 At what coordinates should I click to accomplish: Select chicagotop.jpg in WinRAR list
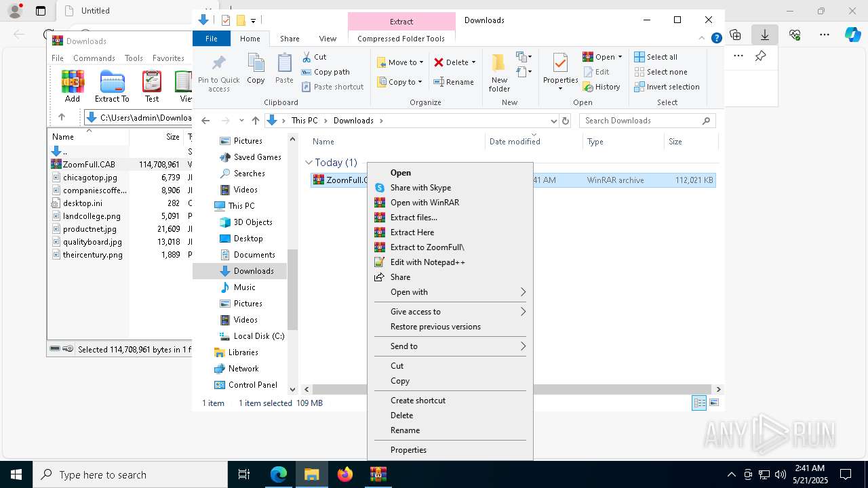[90, 178]
